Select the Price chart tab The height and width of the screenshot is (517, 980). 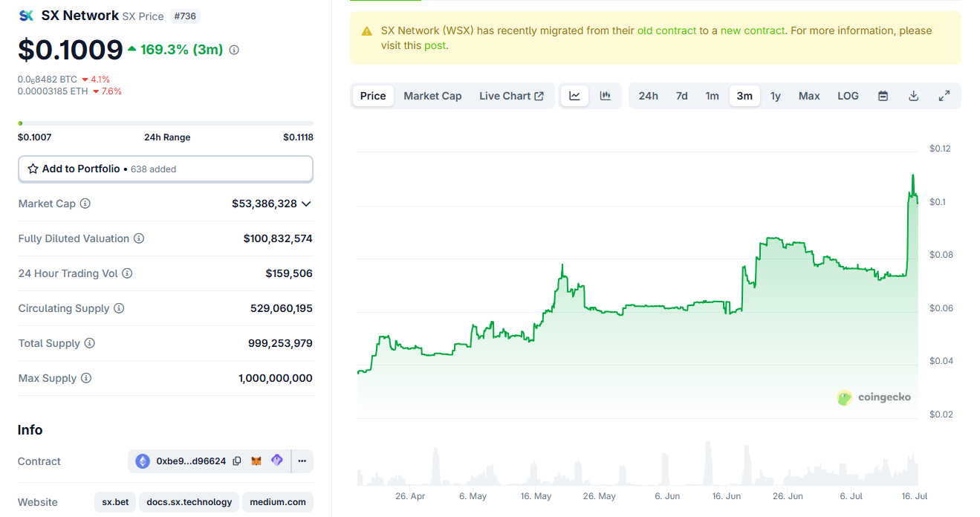click(373, 96)
